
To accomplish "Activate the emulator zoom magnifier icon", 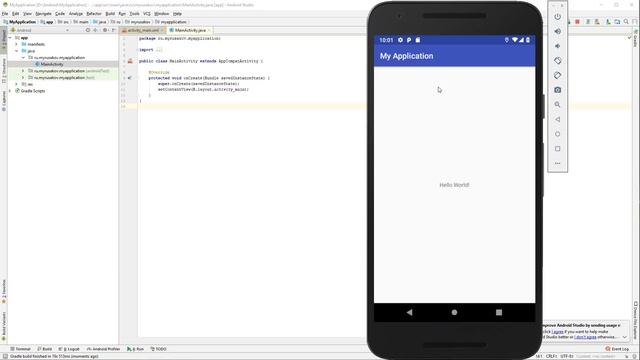I will coord(558,104).
